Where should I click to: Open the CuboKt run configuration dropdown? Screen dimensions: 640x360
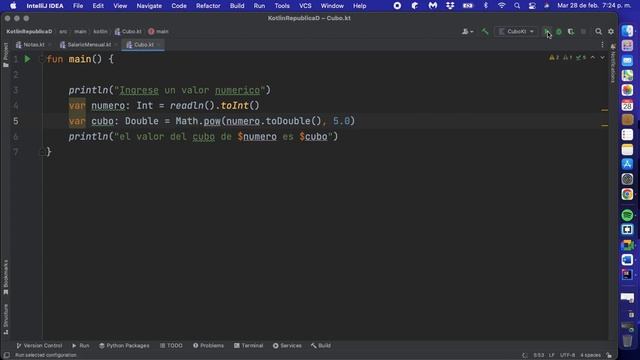(x=516, y=31)
